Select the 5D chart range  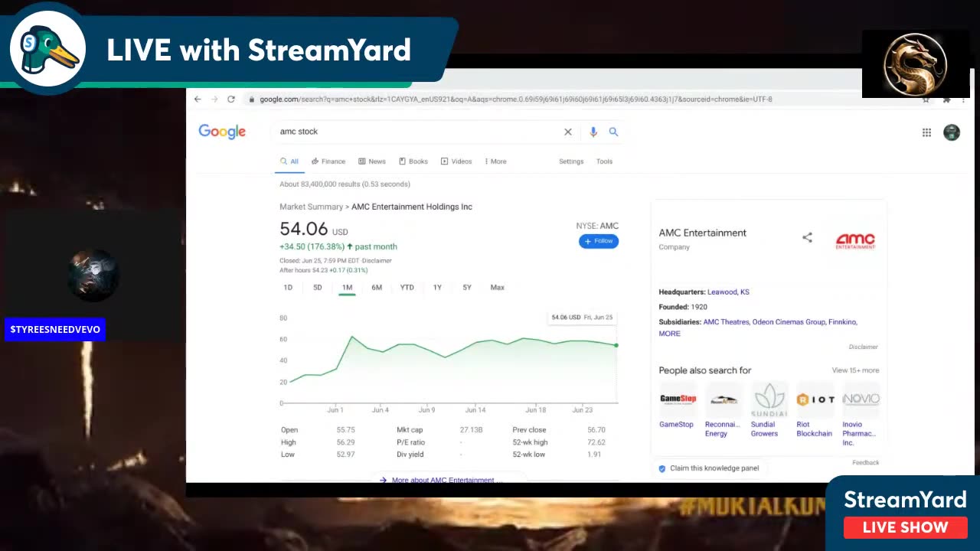click(318, 288)
